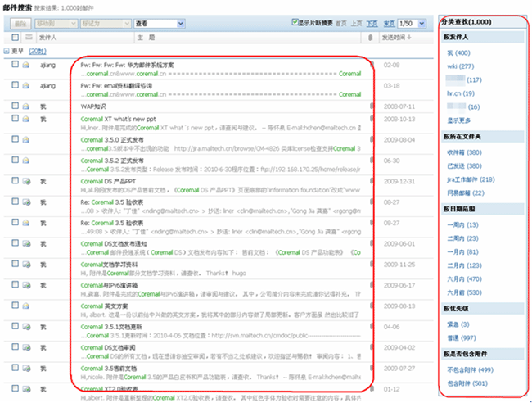Click envelope icon for Coremail文档学习资料 email

(27, 265)
